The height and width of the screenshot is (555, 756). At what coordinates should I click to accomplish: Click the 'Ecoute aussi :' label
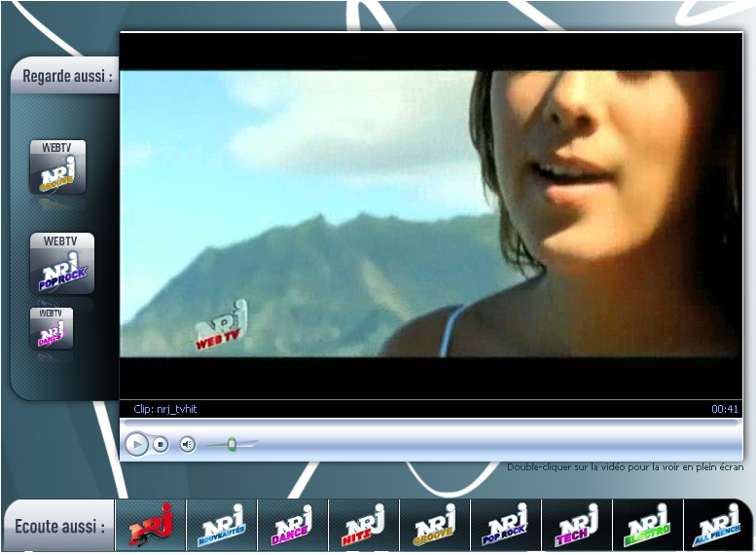click(59, 526)
